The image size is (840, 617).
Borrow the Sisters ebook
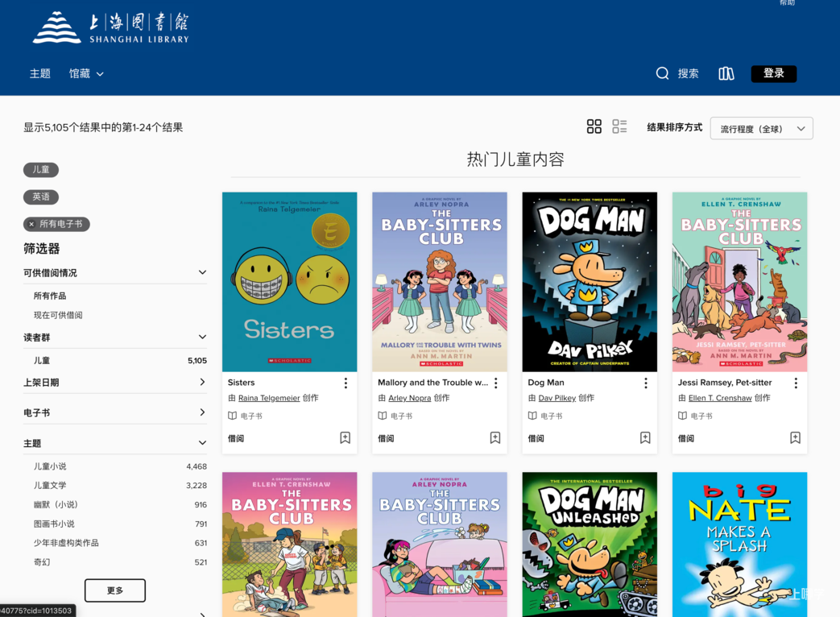236,438
